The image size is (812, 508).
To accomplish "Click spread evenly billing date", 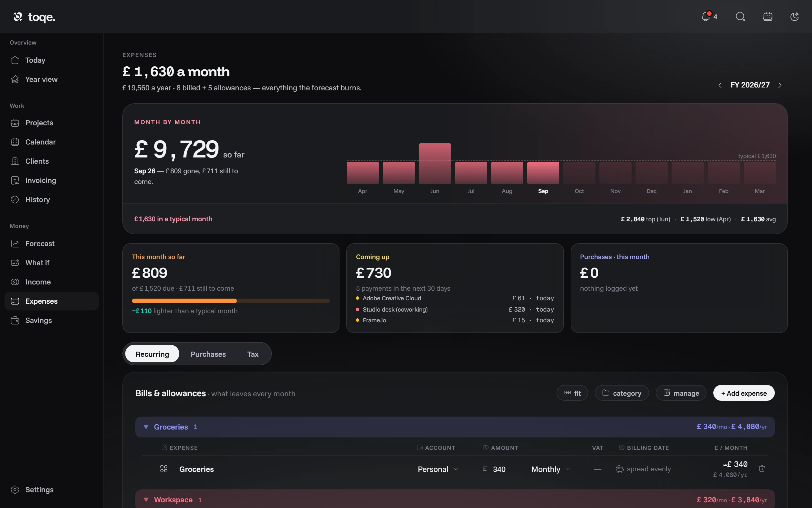I will click(644, 469).
